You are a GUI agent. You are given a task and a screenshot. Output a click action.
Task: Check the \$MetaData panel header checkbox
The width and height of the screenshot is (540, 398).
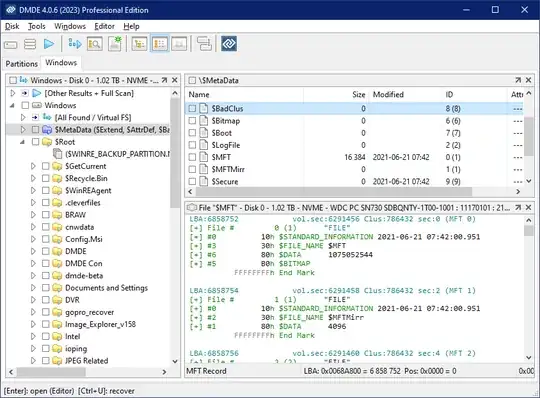pos(192,81)
